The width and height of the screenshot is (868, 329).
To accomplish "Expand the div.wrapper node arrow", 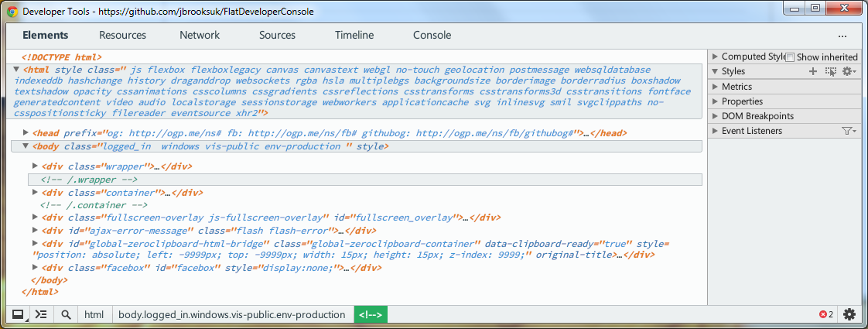I will tap(36, 166).
